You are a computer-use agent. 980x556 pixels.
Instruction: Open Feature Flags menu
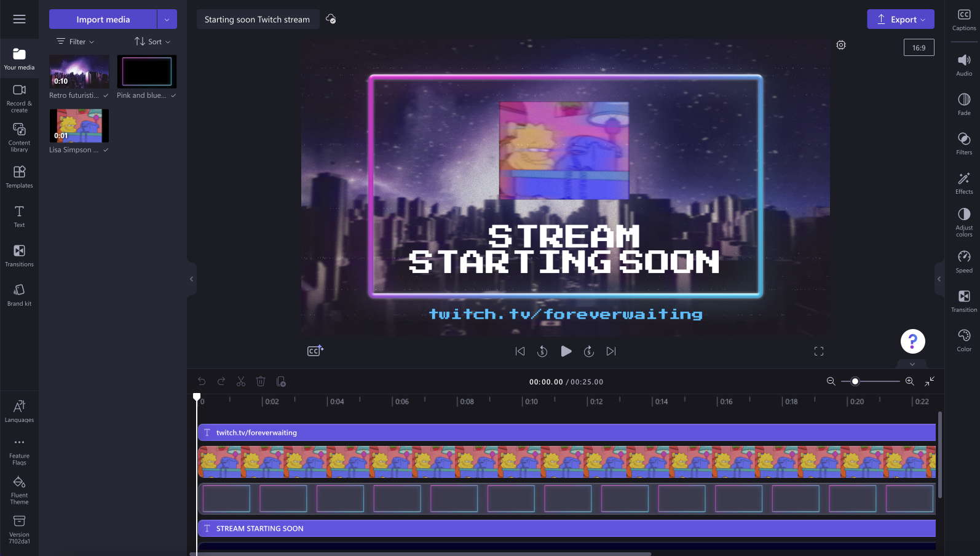[19, 451]
